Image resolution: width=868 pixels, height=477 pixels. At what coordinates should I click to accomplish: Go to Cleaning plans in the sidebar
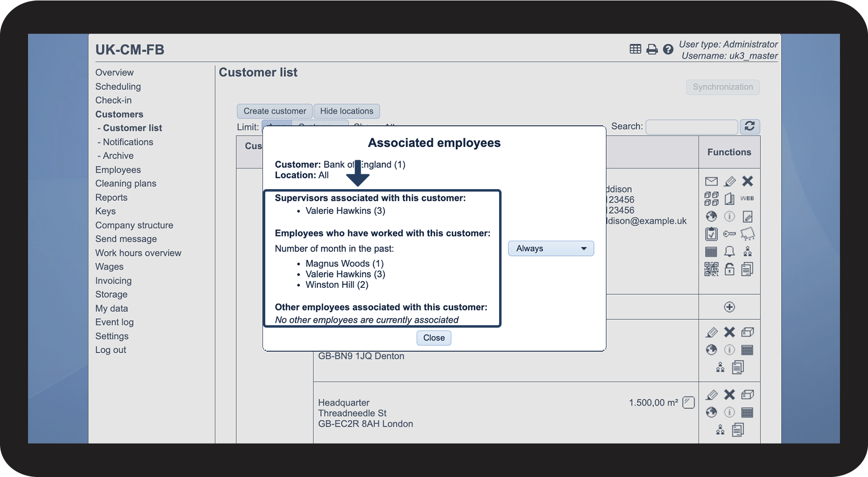pos(126,183)
